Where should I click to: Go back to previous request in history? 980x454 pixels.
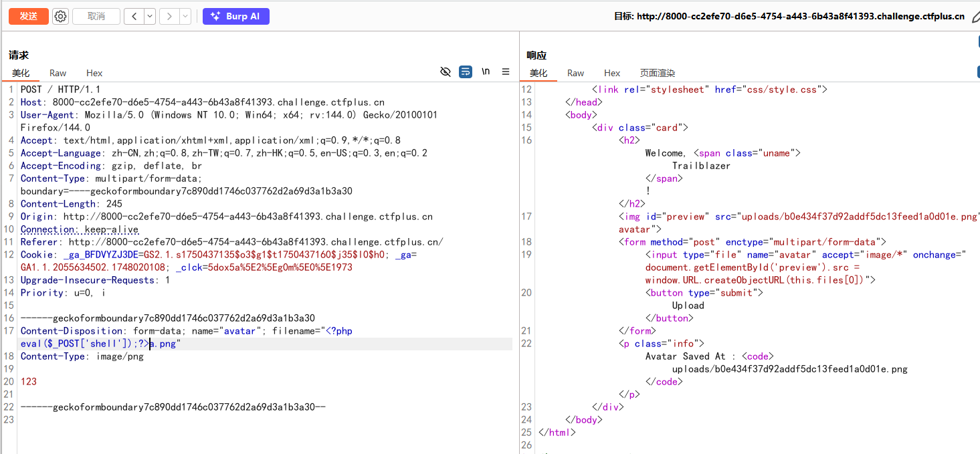(x=134, y=17)
